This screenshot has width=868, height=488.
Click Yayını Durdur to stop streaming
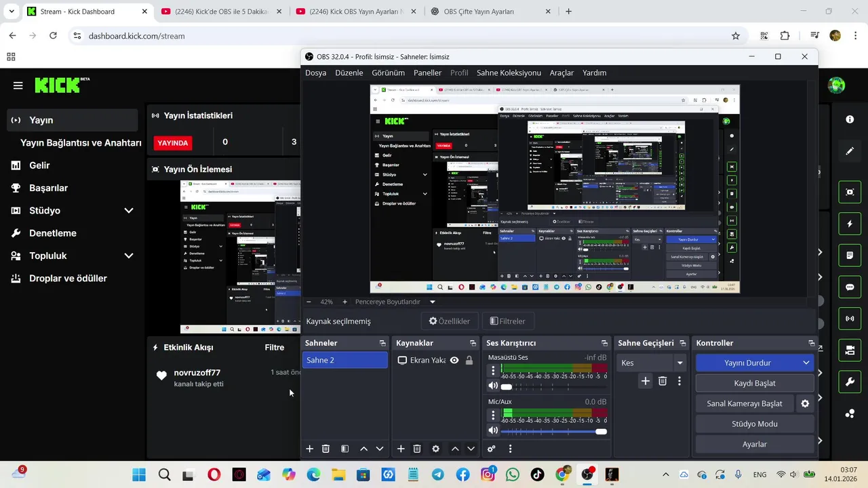click(x=748, y=363)
